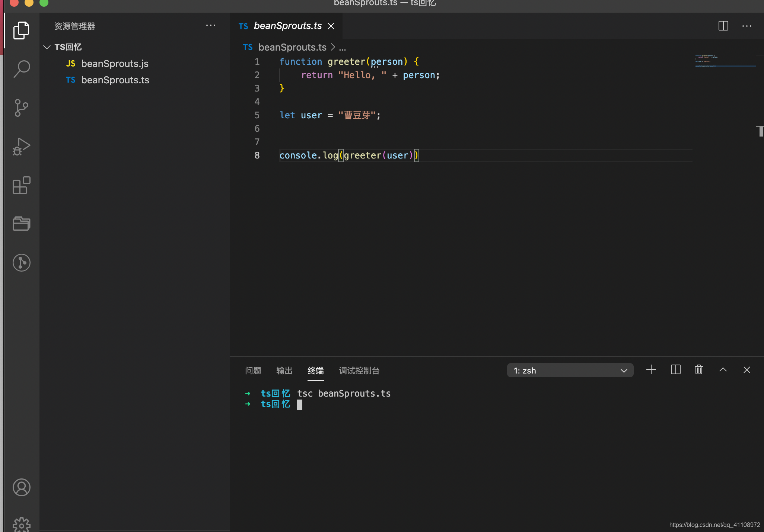
Task: Open explorer panel more actions ellipsis
Action: pyautogui.click(x=211, y=26)
